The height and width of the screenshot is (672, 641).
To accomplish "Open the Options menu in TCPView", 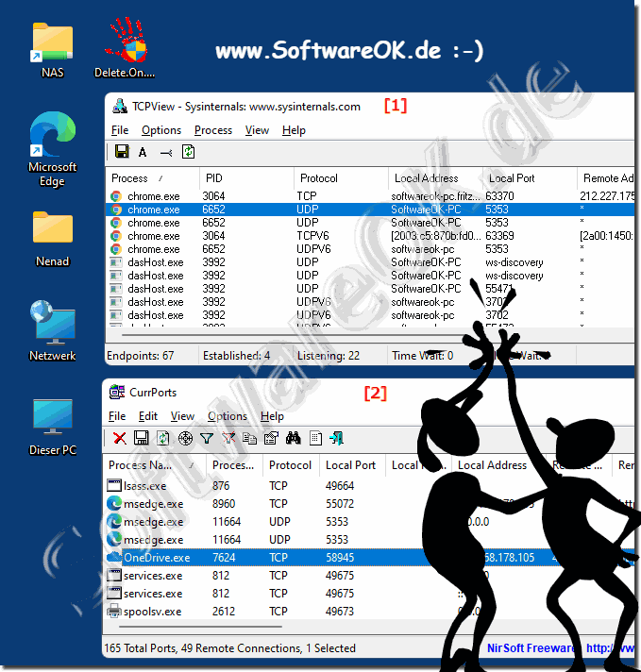I will [x=161, y=130].
